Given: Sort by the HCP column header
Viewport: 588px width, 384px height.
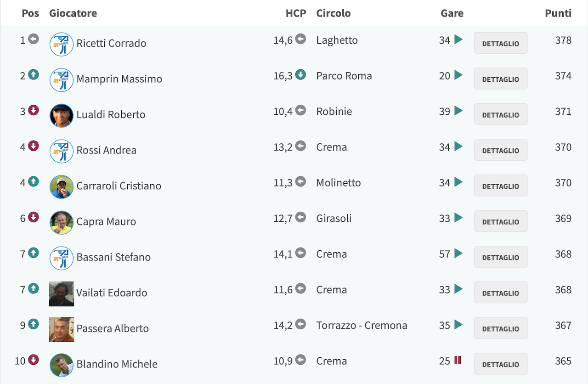Looking at the screenshot, I should coord(296,13).
